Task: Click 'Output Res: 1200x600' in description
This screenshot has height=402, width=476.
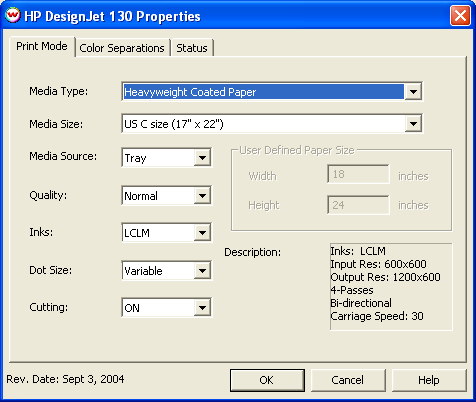Action: pyautogui.click(x=385, y=277)
